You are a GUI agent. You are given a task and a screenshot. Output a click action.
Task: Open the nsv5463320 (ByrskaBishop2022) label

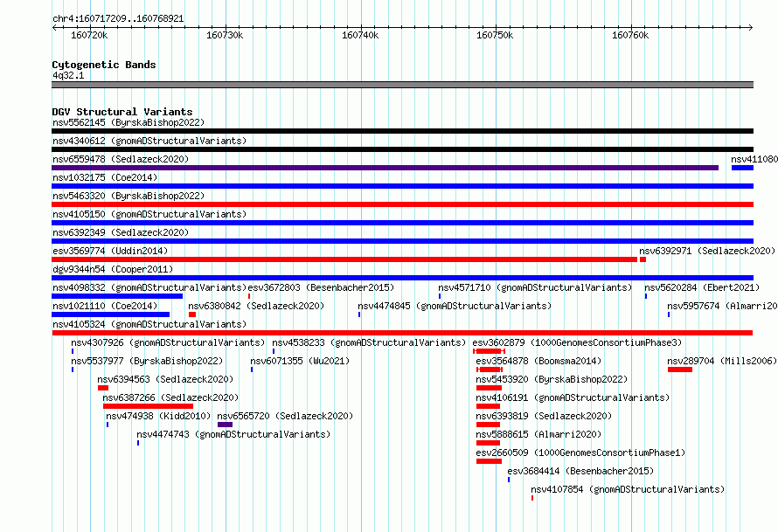pyautogui.click(x=129, y=196)
